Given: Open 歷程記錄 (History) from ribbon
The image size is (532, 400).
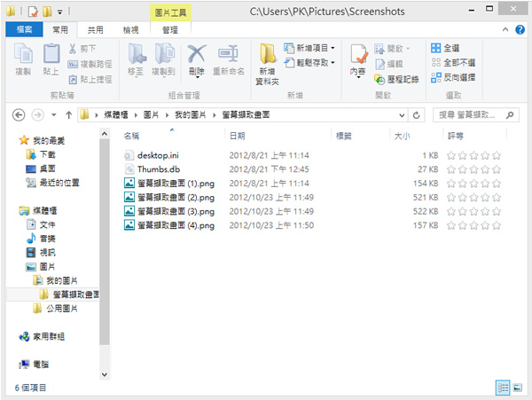Looking at the screenshot, I should point(397,80).
